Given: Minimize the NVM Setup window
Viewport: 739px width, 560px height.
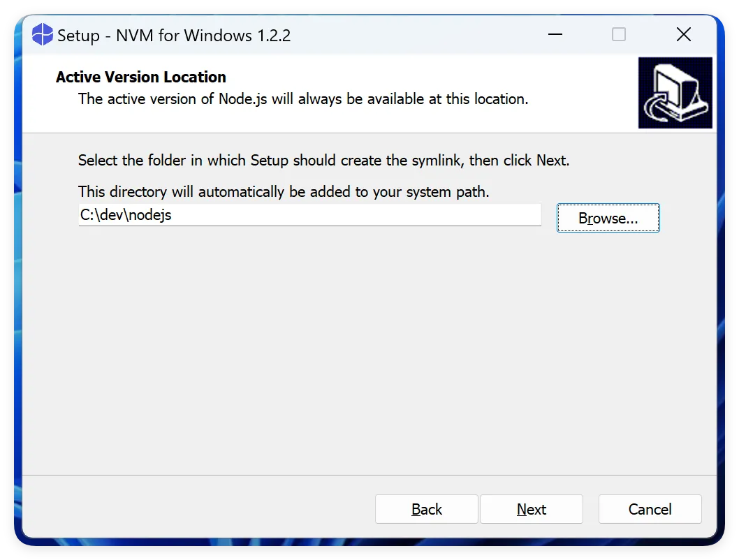Looking at the screenshot, I should click(x=555, y=34).
